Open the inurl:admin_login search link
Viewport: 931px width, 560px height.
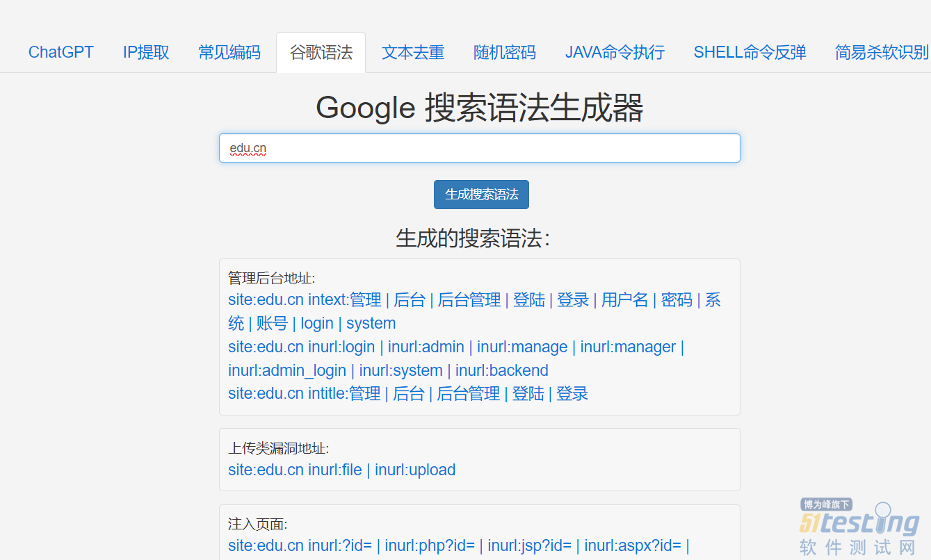[286, 370]
